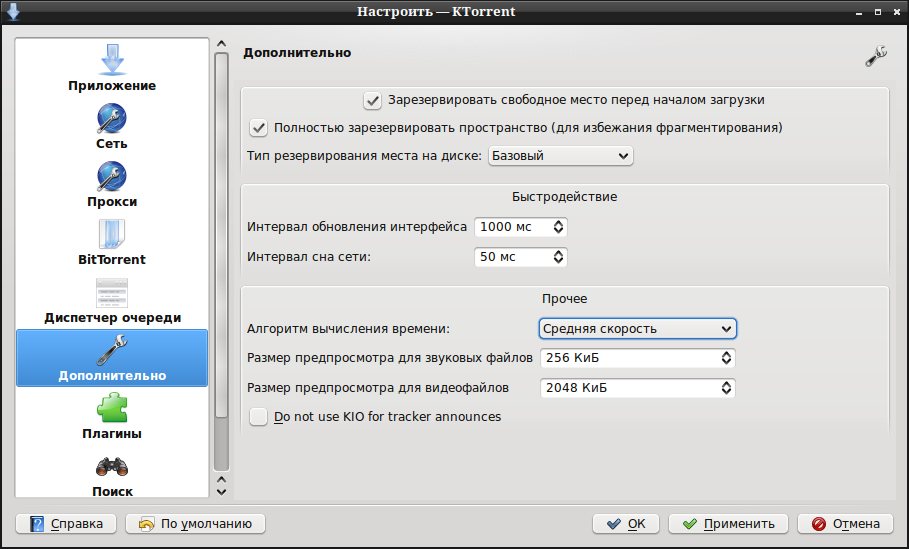Viewport: 909px width, 549px height.
Task: Minimize the Настроить KTorrent window
Action: [861, 12]
